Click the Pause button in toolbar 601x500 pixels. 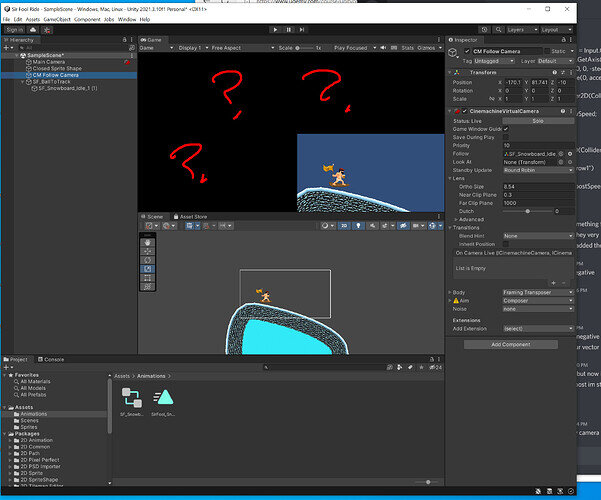[289, 30]
